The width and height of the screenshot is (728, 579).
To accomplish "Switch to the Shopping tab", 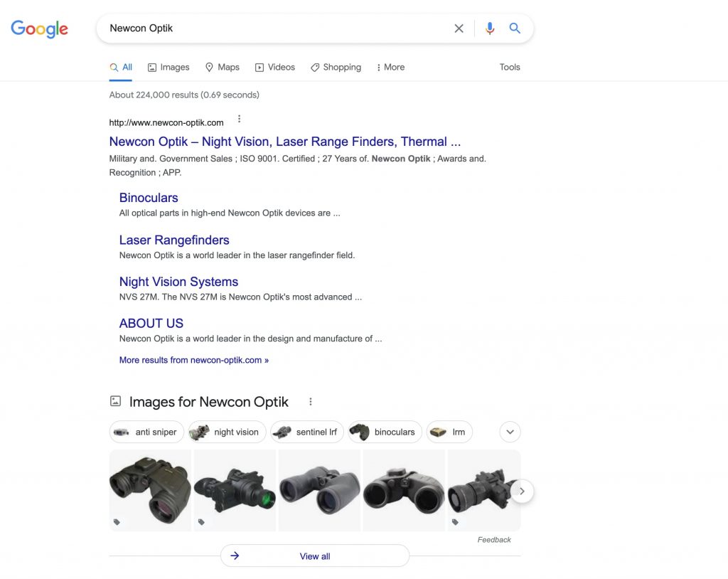I will coord(336,68).
